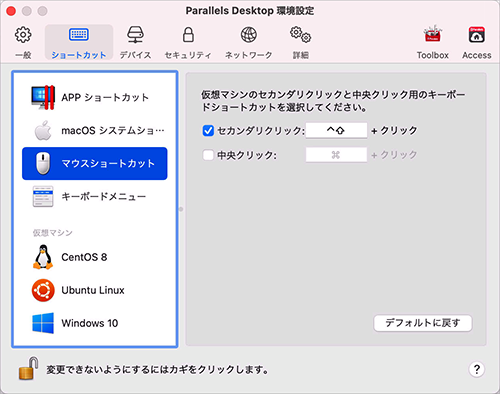Switch to the 詳細 tab label
This screenshot has height=394, width=500.
(x=300, y=55)
